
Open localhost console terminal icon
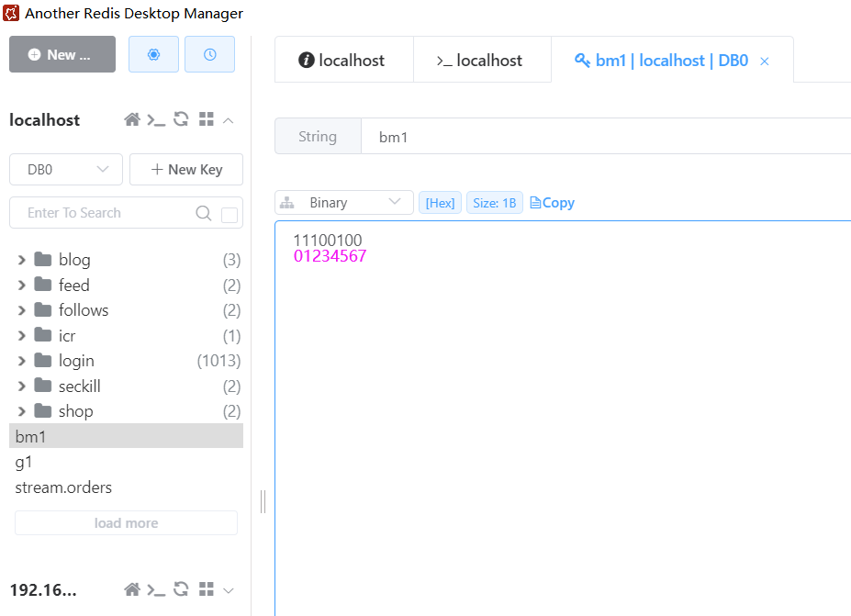click(x=156, y=120)
